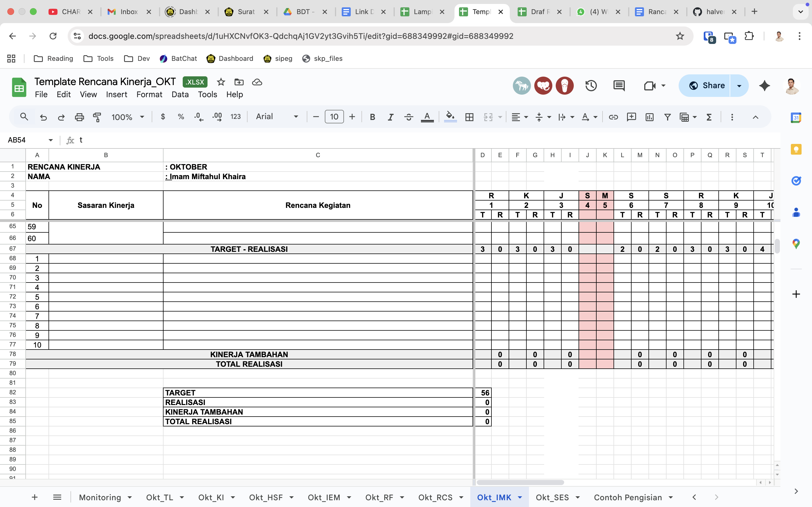This screenshot has width=812, height=507.
Task: Open the fill color picker
Action: pyautogui.click(x=450, y=117)
